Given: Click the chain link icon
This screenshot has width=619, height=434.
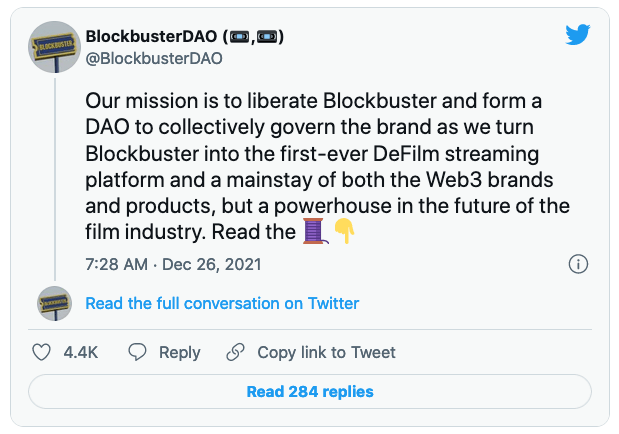Looking at the screenshot, I should point(235,352).
